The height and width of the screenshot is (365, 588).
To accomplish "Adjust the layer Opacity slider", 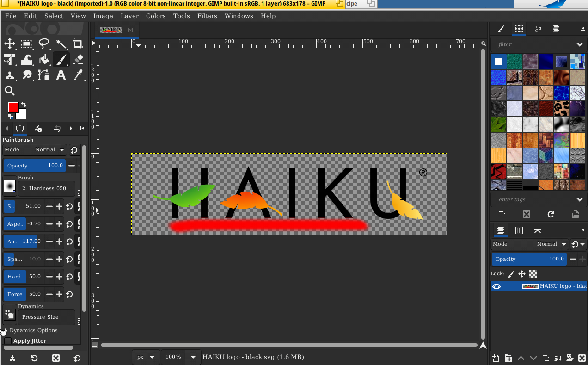I will (x=529, y=259).
